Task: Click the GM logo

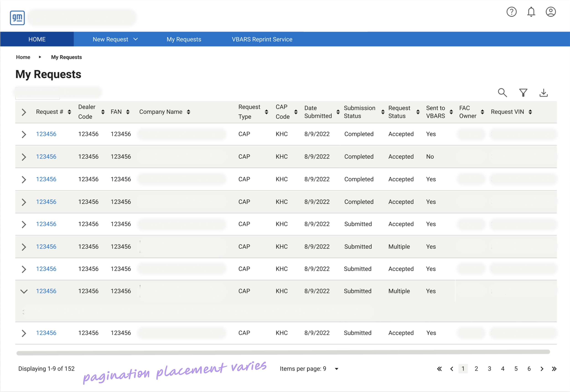Action: (17, 18)
